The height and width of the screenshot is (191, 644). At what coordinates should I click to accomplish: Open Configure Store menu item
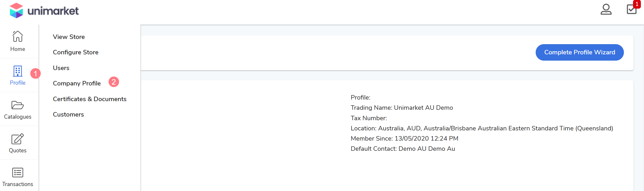click(x=76, y=52)
